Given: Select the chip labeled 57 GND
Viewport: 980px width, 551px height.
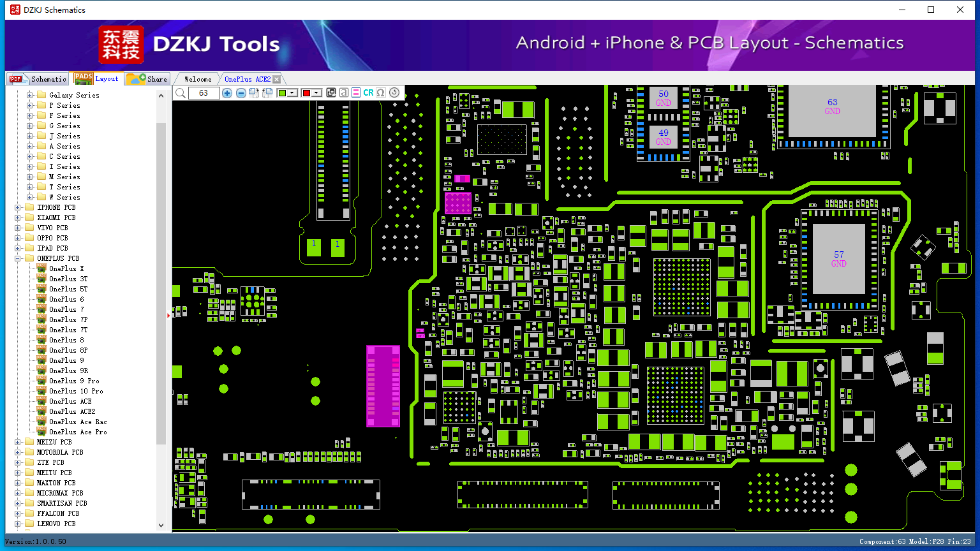Looking at the screenshot, I should (838, 258).
